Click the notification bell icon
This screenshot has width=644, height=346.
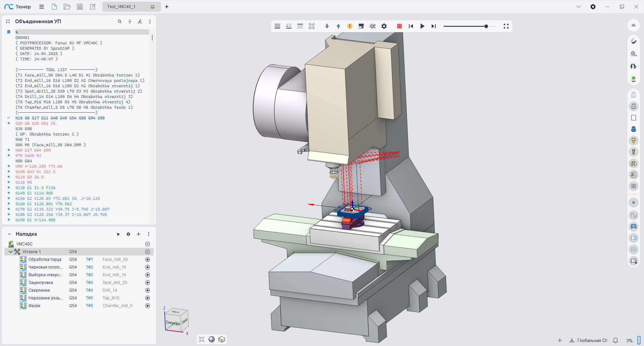pyautogui.click(x=615, y=340)
